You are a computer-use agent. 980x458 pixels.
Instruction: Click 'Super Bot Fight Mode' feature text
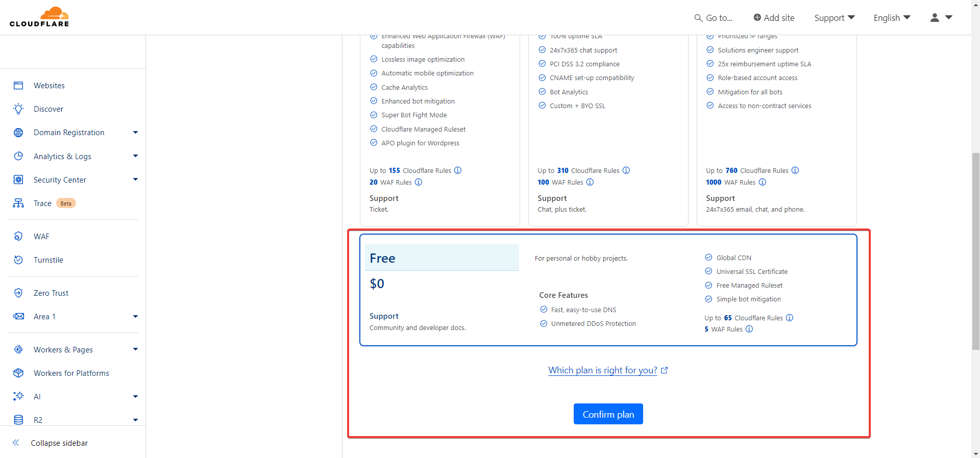[x=414, y=115]
